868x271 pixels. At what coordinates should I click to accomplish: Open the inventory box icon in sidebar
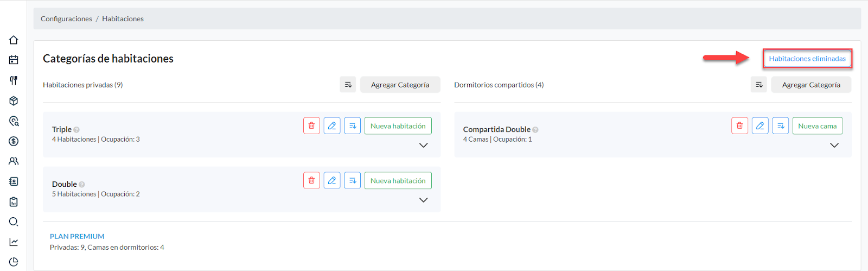click(x=14, y=101)
